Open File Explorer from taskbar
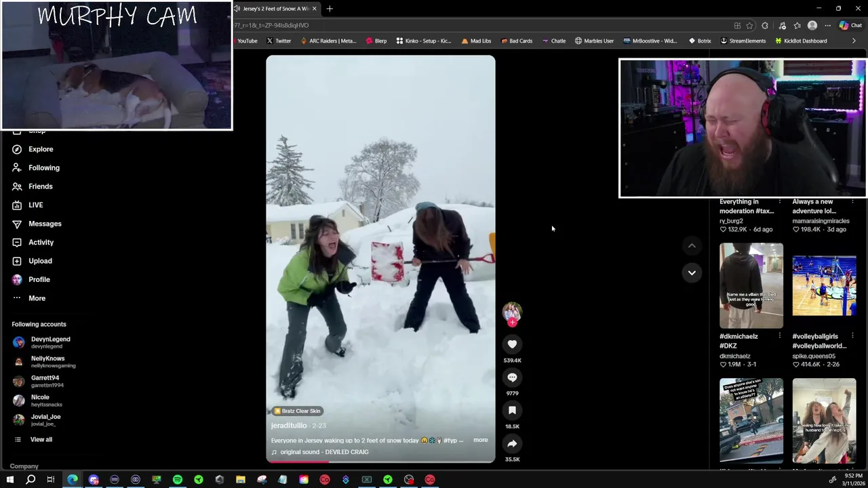The height and width of the screenshot is (488, 868). [x=241, y=480]
